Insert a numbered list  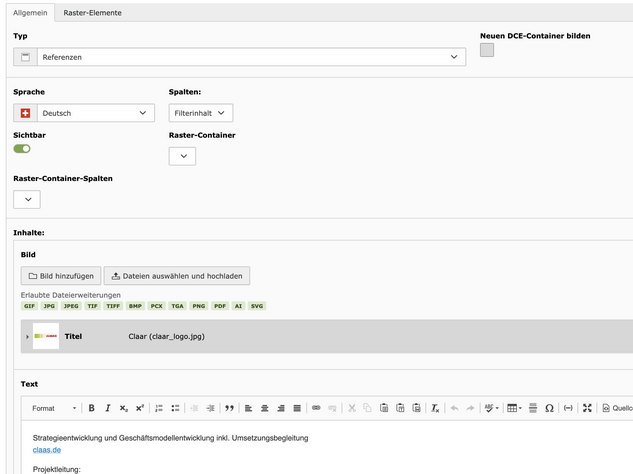(x=159, y=408)
